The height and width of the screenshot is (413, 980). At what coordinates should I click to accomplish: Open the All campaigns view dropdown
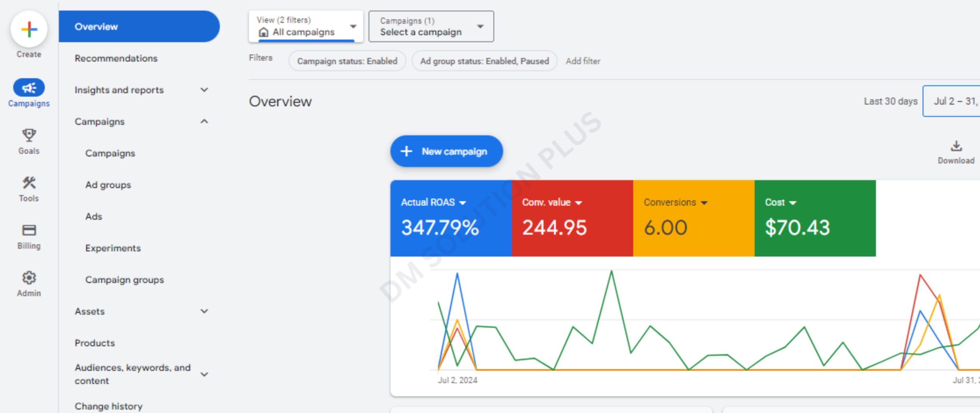(306, 26)
